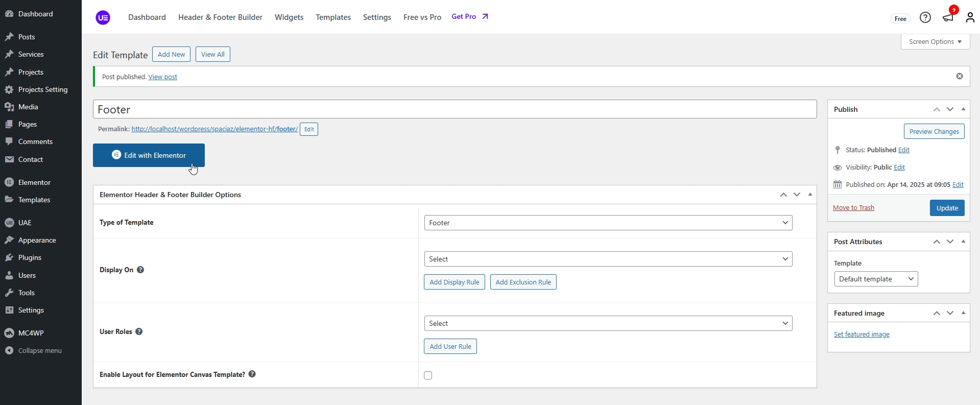Click the Footer title input field
This screenshot has height=405, width=980.
tap(455, 109)
